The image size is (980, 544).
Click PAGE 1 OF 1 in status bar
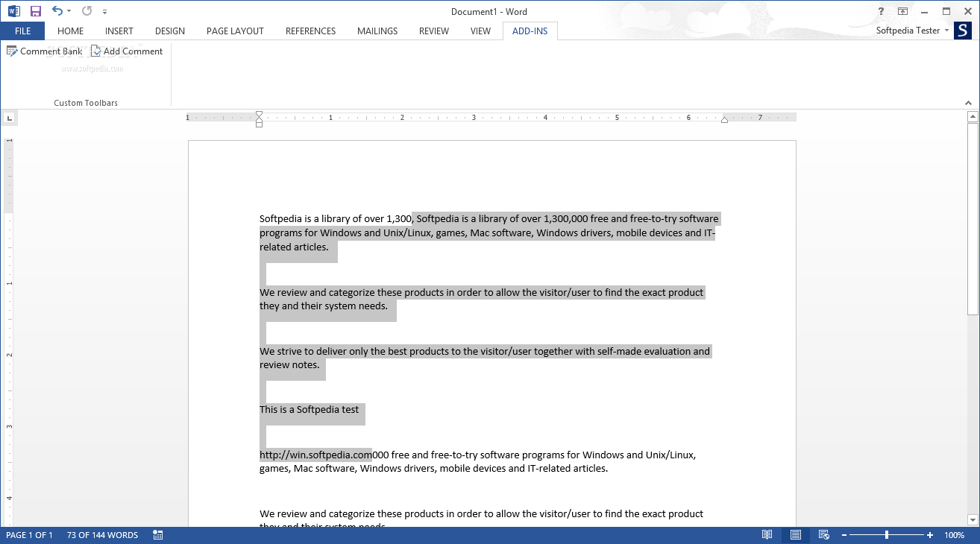point(29,535)
